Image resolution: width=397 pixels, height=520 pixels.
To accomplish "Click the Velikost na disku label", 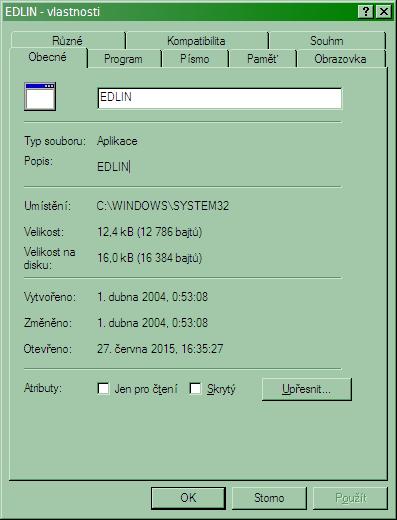I will (49, 258).
